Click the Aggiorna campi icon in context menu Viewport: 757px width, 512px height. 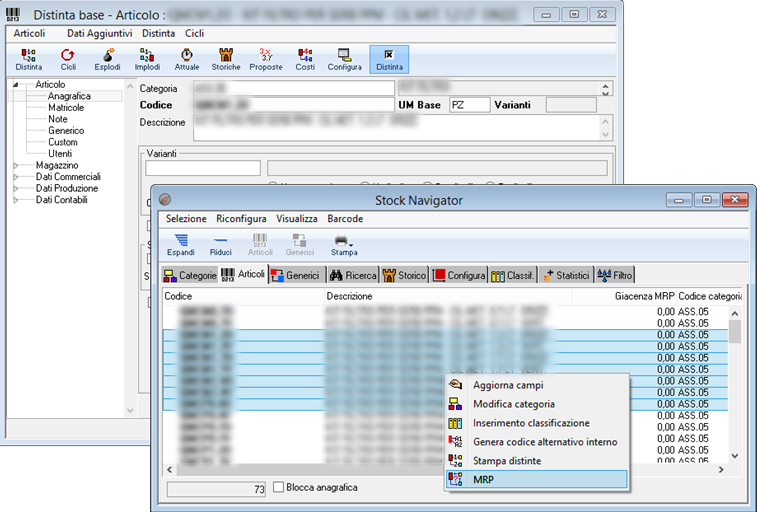coord(455,385)
